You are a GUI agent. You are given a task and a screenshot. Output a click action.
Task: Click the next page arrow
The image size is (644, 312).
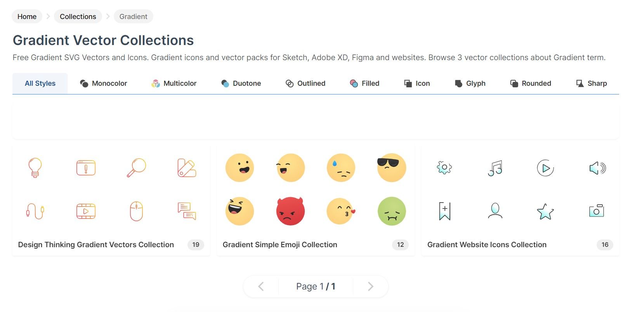pos(370,286)
